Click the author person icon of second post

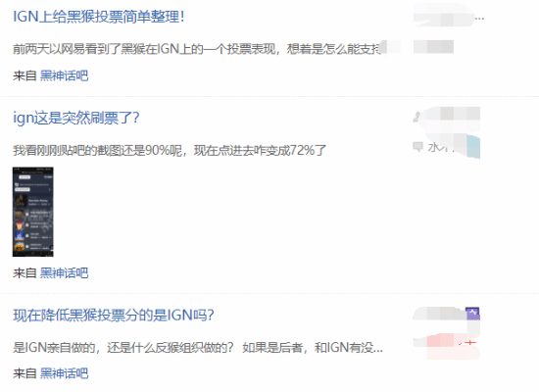coord(416,117)
